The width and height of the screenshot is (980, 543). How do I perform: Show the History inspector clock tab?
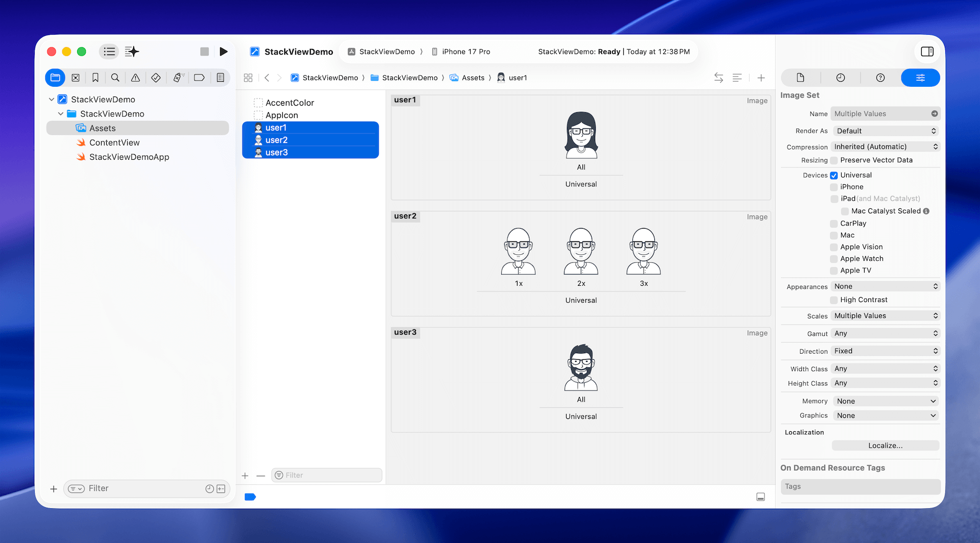pyautogui.click(x=840, y=78)
